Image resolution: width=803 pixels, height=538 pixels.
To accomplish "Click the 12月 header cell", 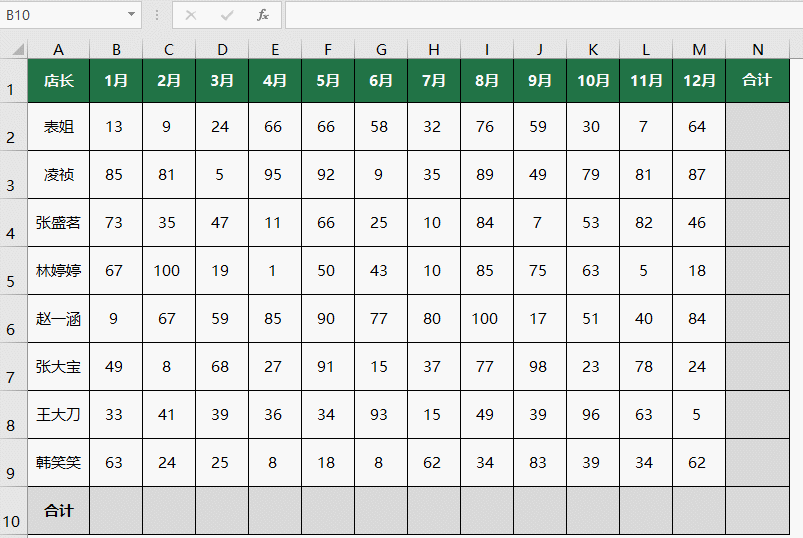I will pyautogui.click(x=699, y=80).
